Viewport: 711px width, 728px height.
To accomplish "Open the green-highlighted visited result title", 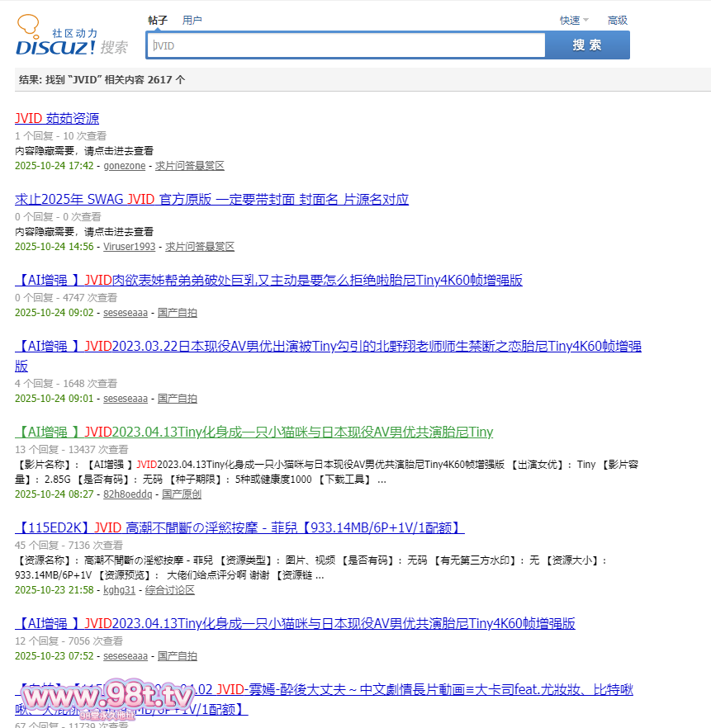I will 254,433.
